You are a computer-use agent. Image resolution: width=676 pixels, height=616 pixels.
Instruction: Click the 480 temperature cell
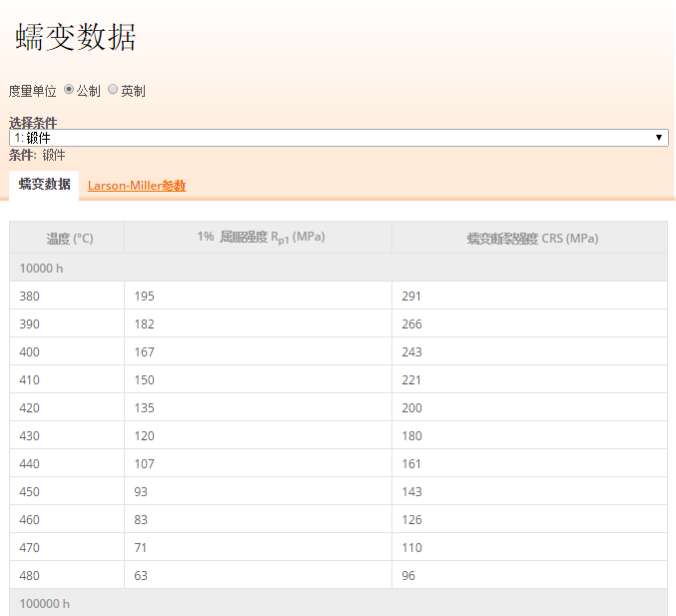[30, 575]
